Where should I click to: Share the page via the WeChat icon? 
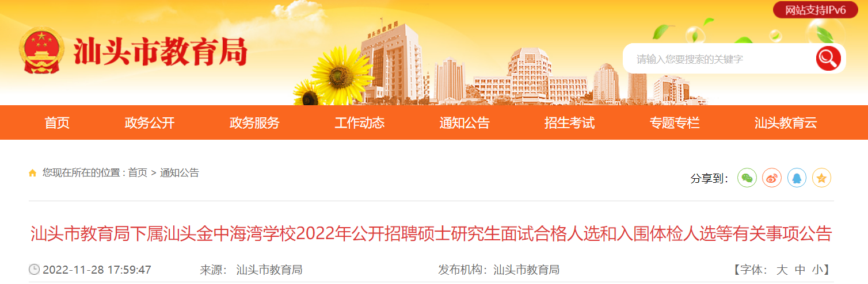coord(747,178)
